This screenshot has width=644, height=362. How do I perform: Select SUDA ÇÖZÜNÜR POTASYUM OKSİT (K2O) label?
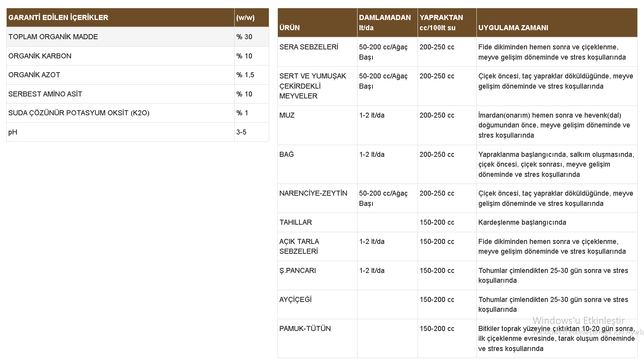pos(79,113)
